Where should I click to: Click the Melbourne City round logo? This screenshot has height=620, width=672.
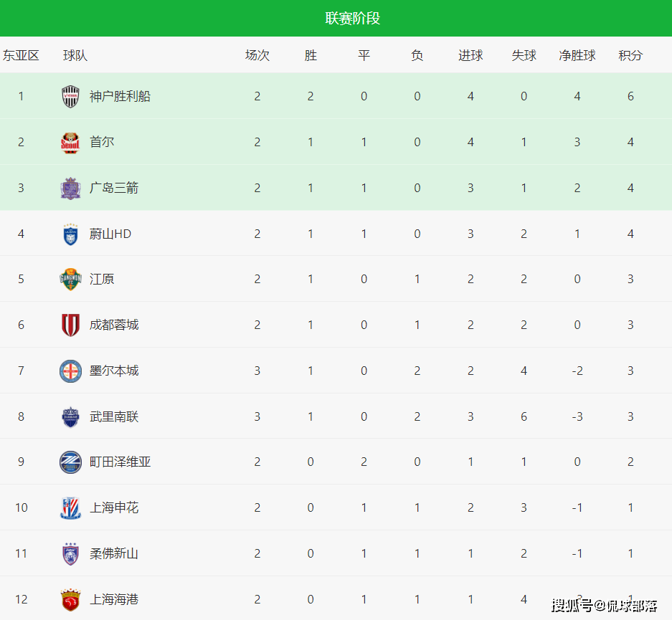(70, 371)
